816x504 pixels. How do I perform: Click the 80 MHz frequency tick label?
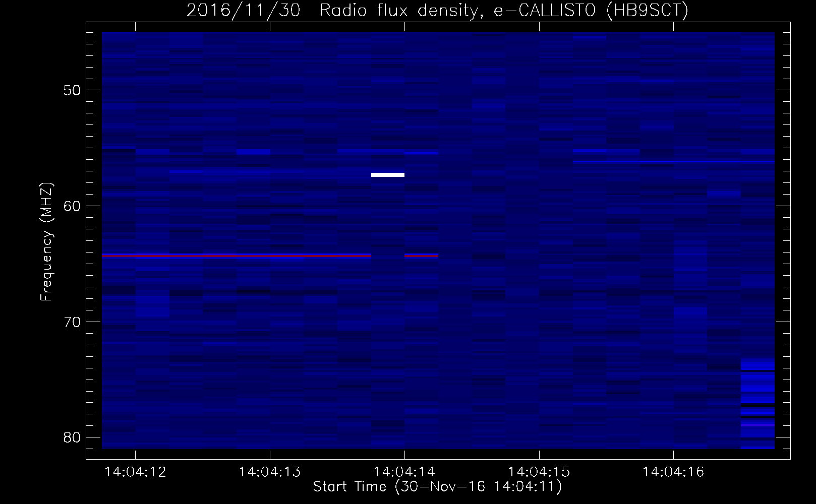(72, 437)
